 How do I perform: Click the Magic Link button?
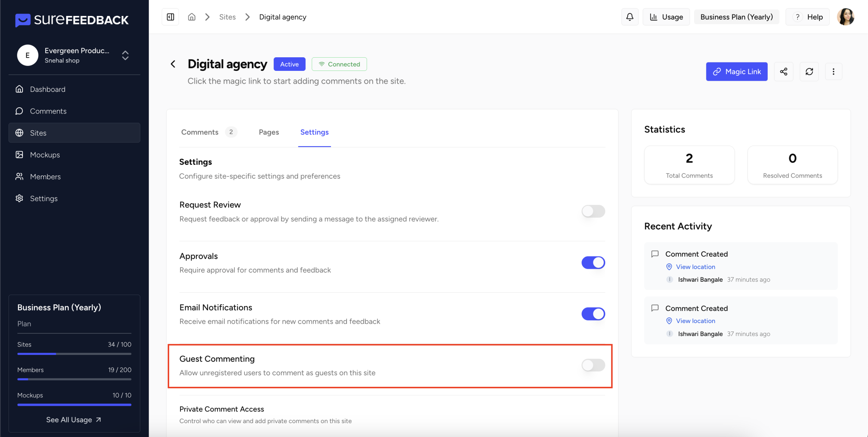coord(736,72)
